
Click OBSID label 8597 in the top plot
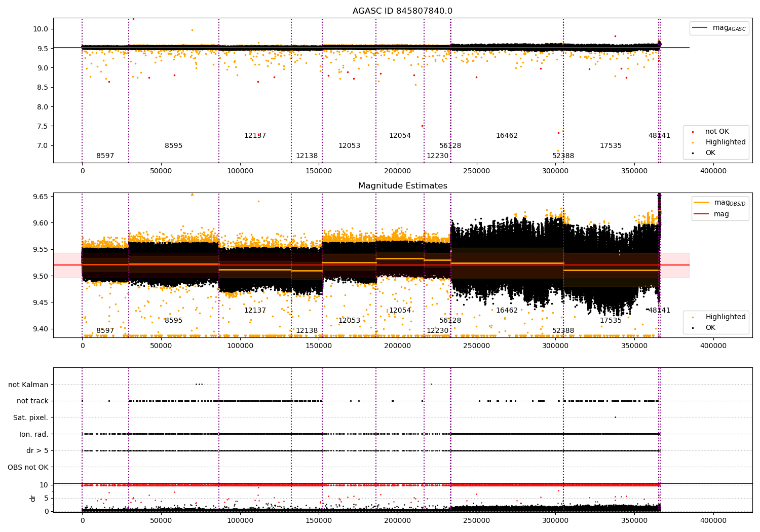[105, 156]
